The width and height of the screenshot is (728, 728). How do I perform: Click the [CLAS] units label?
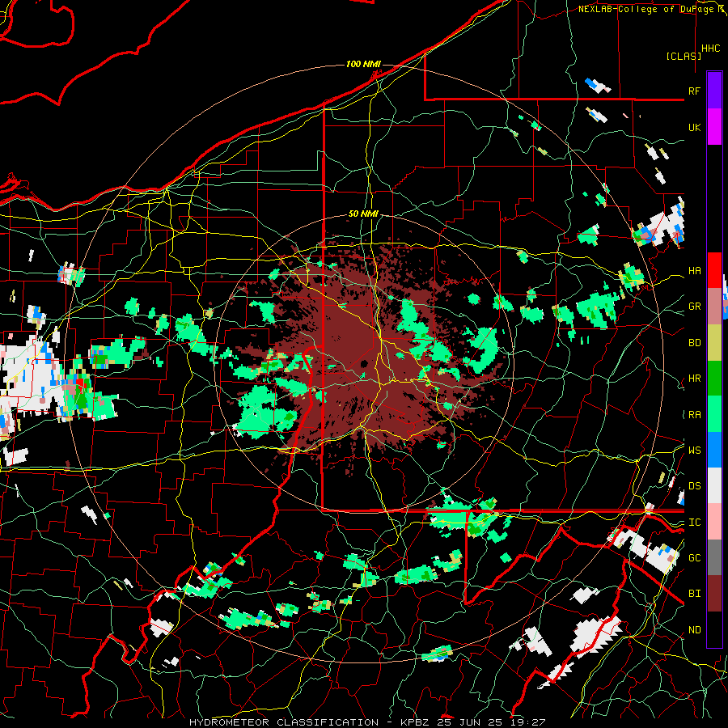(684, 57)
